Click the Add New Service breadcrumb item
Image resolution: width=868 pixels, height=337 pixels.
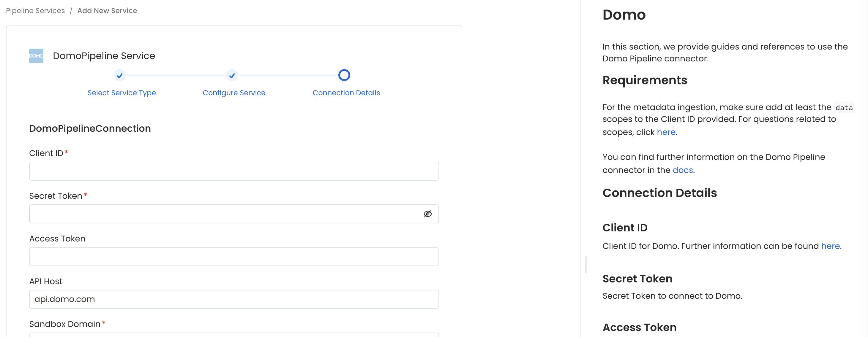click(107, 10)
